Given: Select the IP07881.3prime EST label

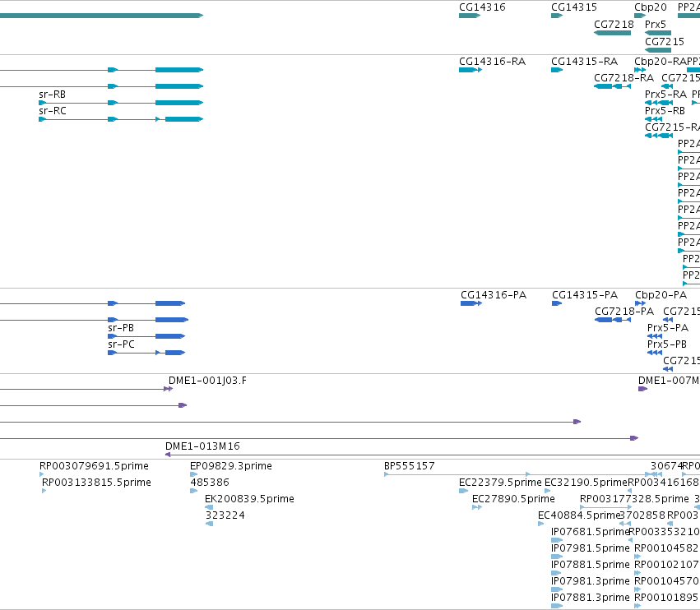Looking at the screenshot, I should 590,598.
